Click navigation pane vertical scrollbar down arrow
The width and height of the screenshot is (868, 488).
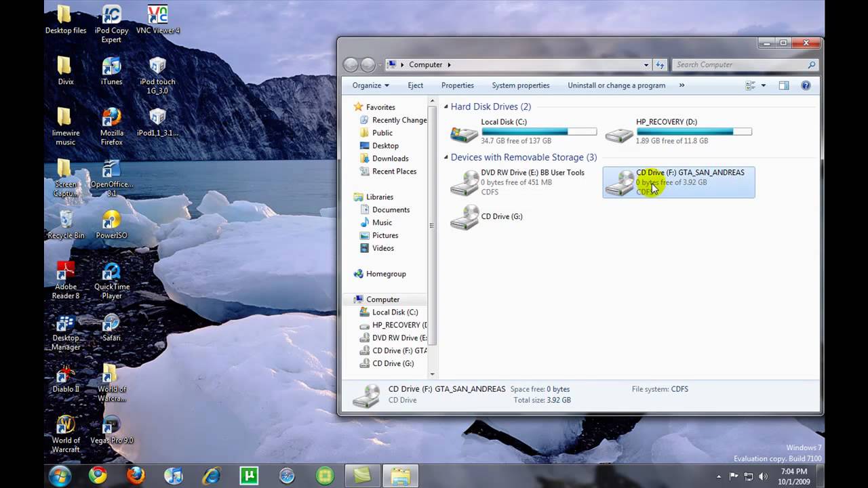(433, 374)
